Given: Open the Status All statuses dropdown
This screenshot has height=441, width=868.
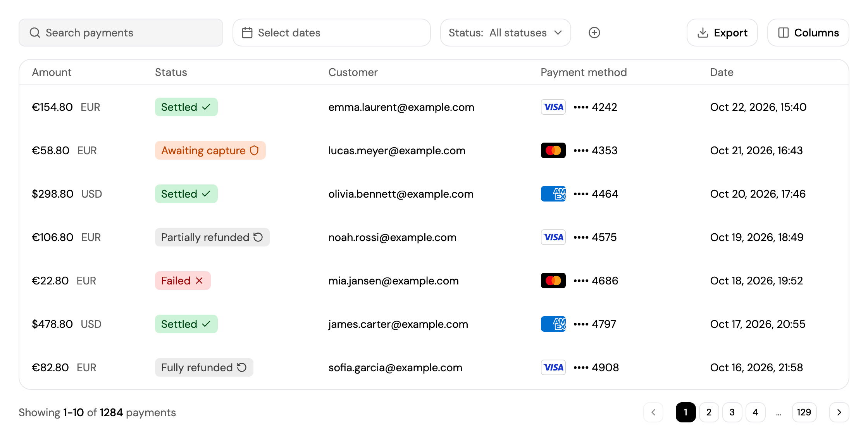Looking at the screenshot, I should (x=505, y=33).
